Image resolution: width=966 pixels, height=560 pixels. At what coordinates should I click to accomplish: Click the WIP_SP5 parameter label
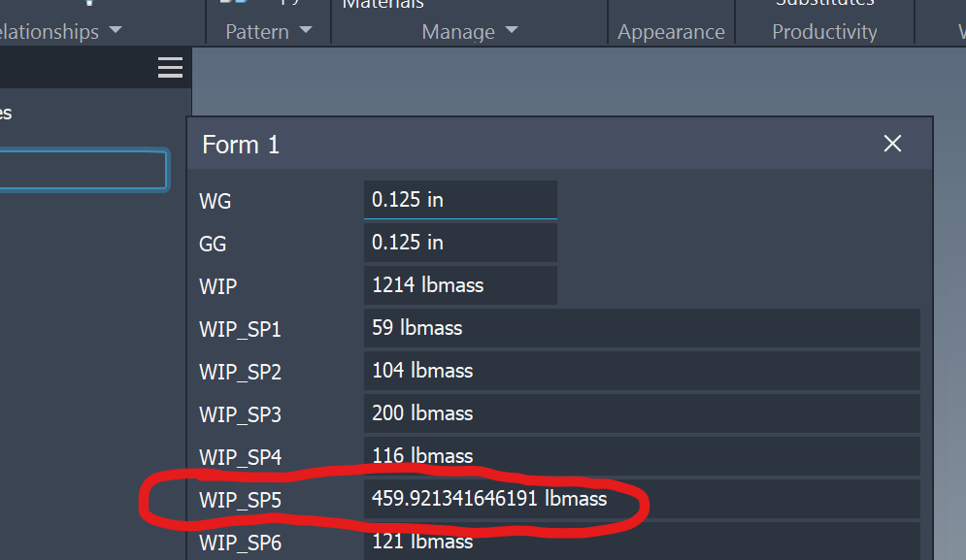(x=240, y=501)
